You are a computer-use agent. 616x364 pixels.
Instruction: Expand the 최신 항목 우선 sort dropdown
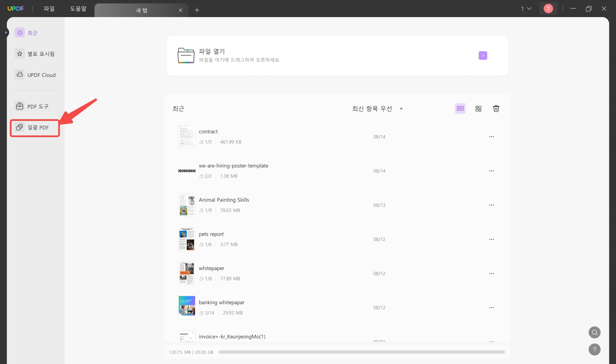(377, 109)
